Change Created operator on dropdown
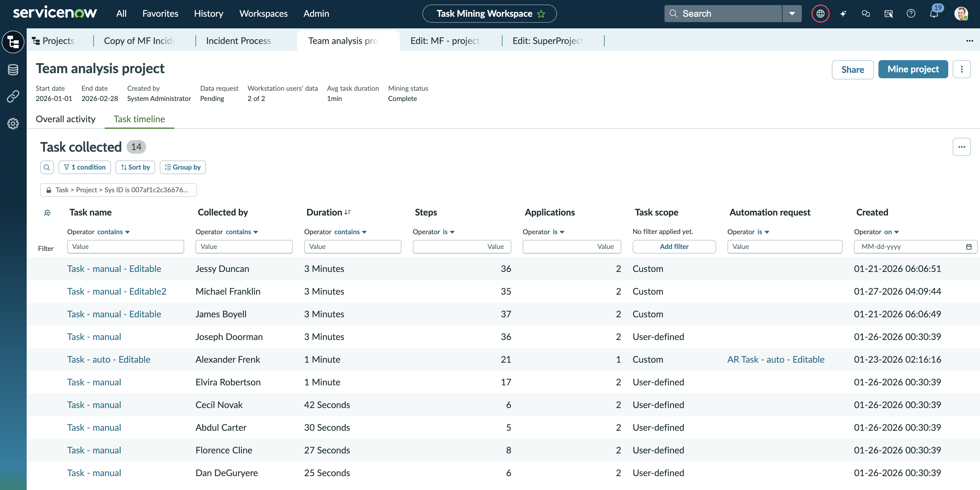This screenshot has width=980, height=490. point(891,232)
